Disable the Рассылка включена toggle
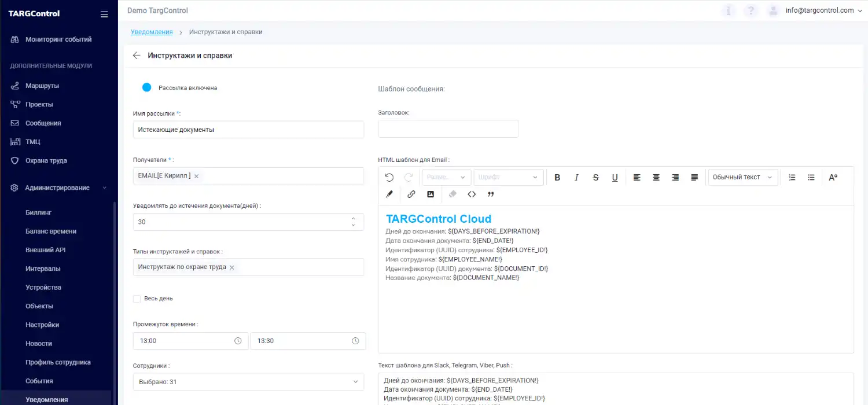The width and height of the screenshot is (868, 405). pos(146,87)
